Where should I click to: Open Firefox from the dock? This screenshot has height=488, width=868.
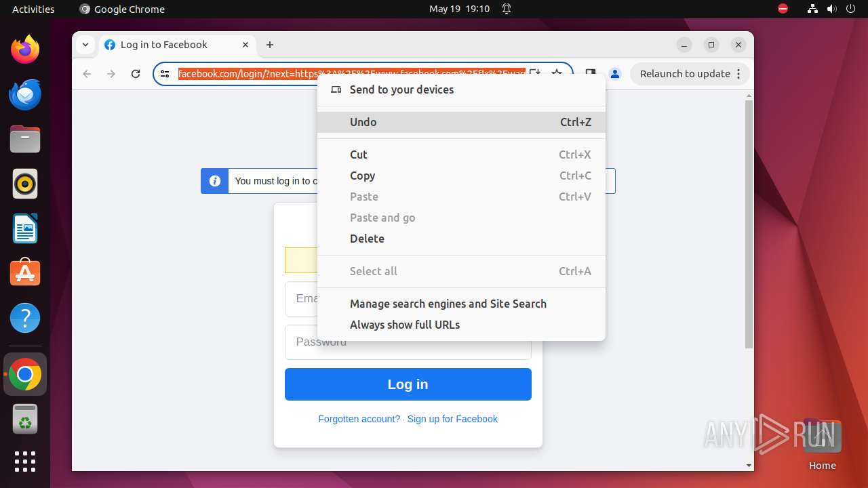pyautogui.click(x=25, y=49)
